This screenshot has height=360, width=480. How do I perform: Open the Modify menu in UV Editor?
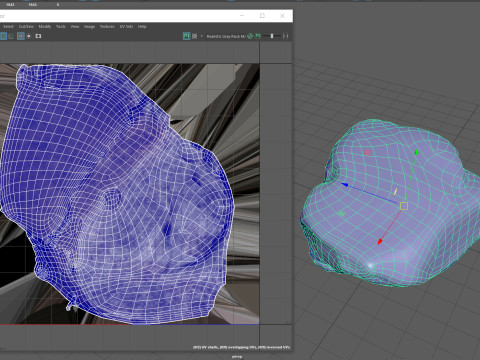45,27
